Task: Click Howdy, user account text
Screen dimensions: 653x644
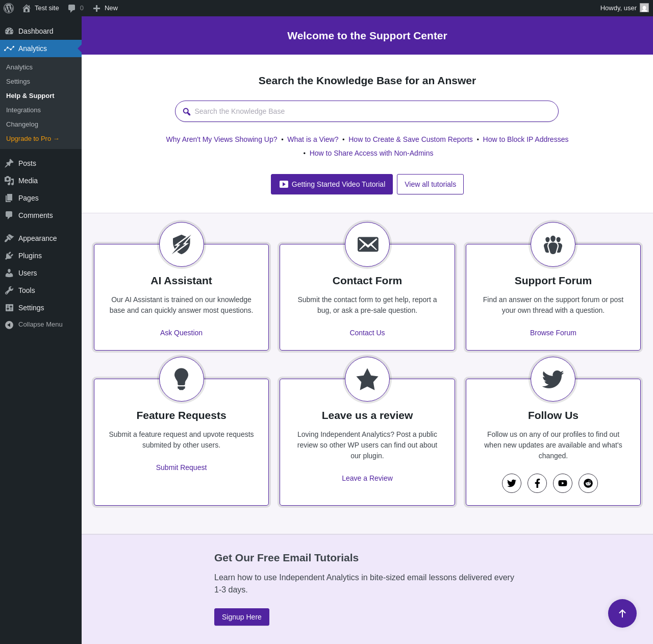Action: click(x=618, y=8)
